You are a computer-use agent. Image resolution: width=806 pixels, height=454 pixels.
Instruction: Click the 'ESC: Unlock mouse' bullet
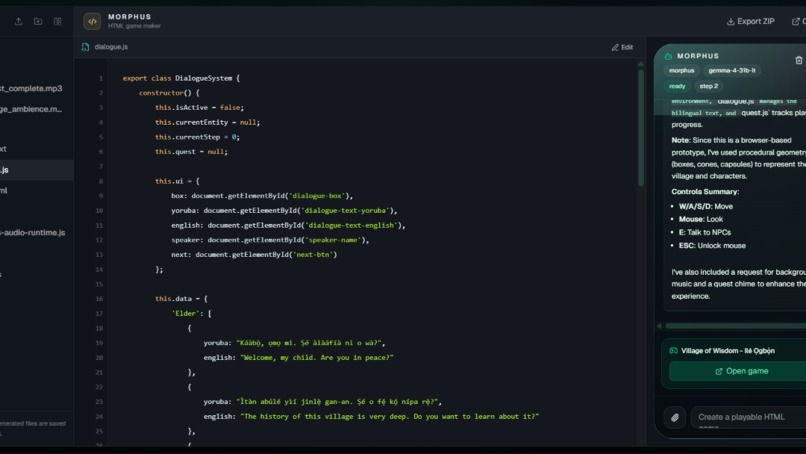712,246
